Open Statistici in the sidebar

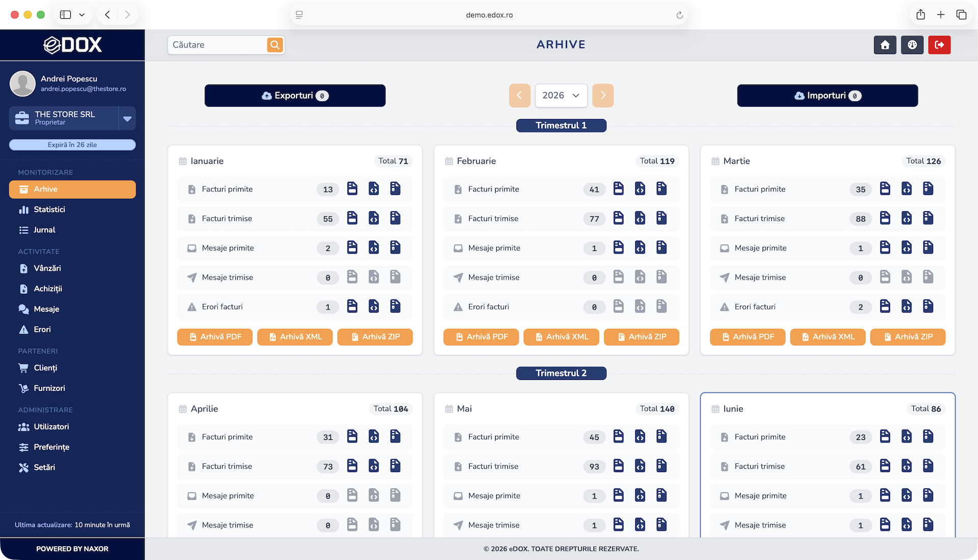pos(49,210)
